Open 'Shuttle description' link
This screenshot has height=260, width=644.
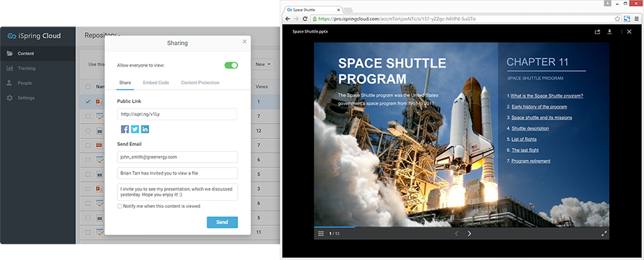click(x=530, y=129)
